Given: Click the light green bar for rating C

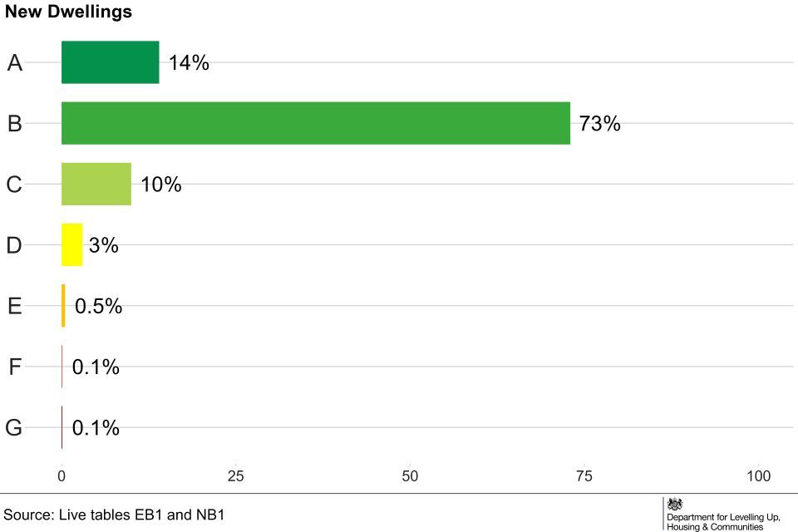Looking at the screenshot, I should (x=96, y=184).
